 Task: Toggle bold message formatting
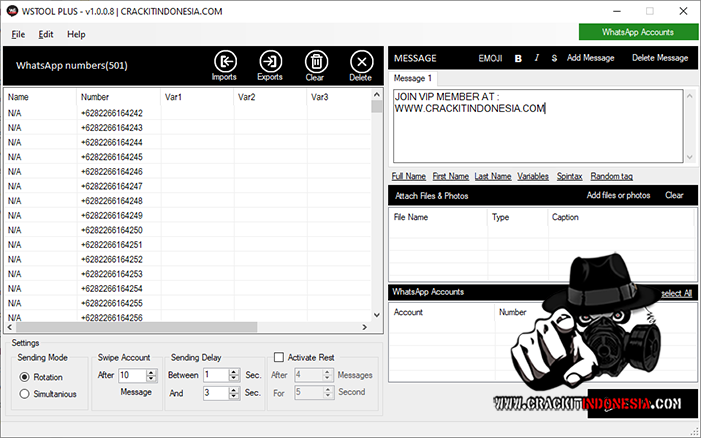tap(518, 58)
